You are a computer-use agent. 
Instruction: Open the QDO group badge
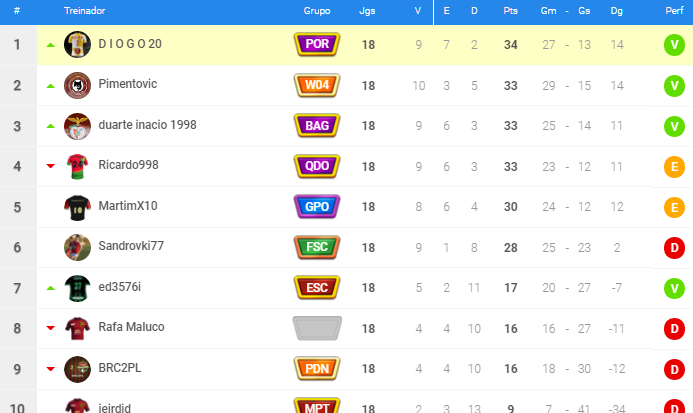point(317,166)
